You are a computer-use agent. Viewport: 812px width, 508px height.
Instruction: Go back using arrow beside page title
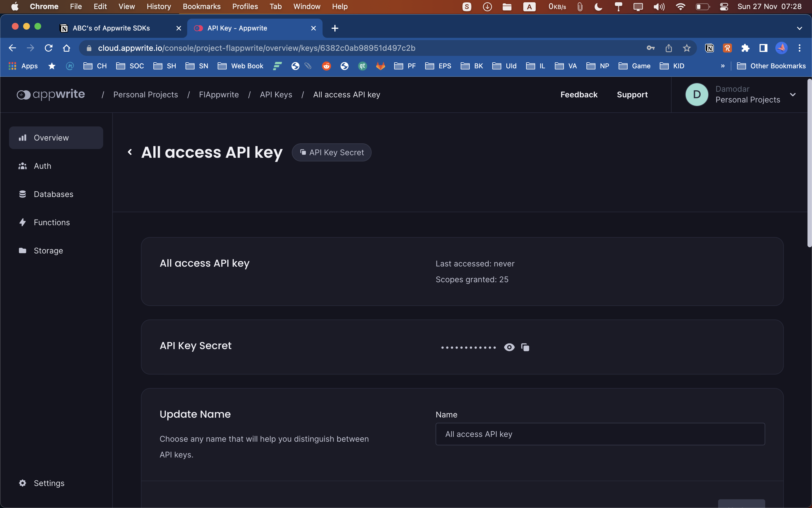[130, 152]
